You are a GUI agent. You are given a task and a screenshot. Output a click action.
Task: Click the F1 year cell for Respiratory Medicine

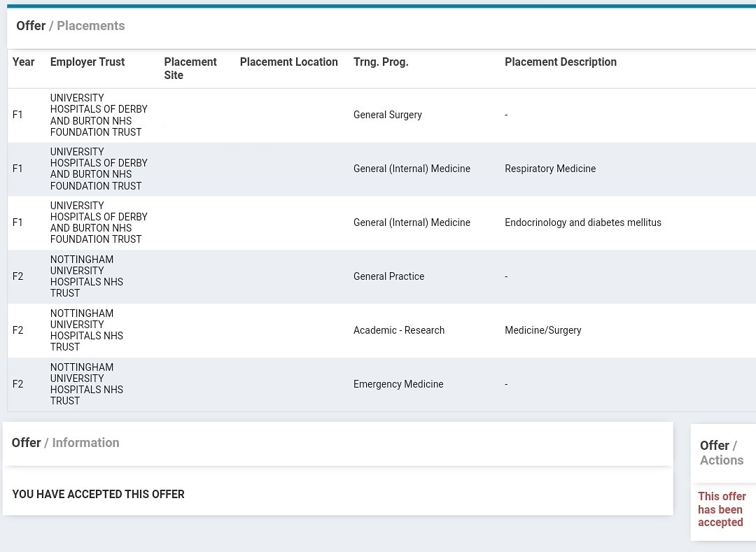(x=17, y=169)
